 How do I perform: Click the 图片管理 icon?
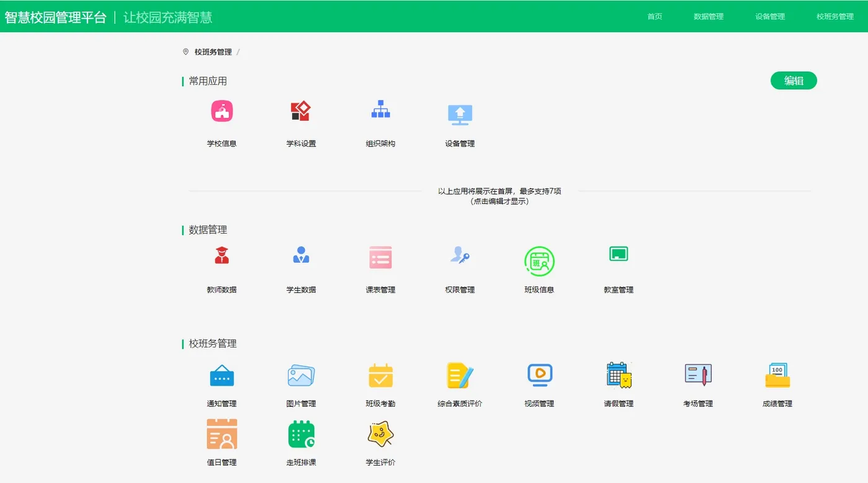pyautogui.click(x=300, y=375)
